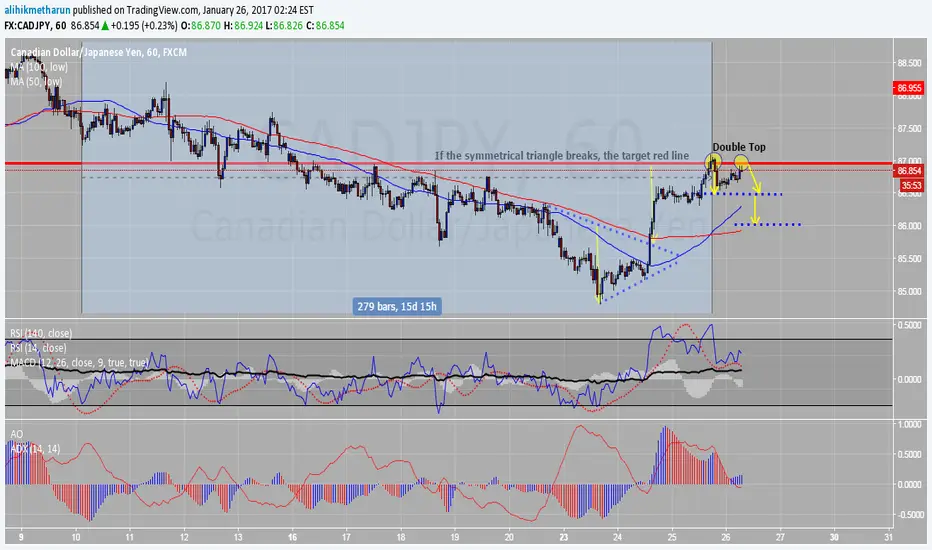This screenshot has width=932, height=550.
Task: Select the MA (100, low) indicator label
Action: point(39,67)
